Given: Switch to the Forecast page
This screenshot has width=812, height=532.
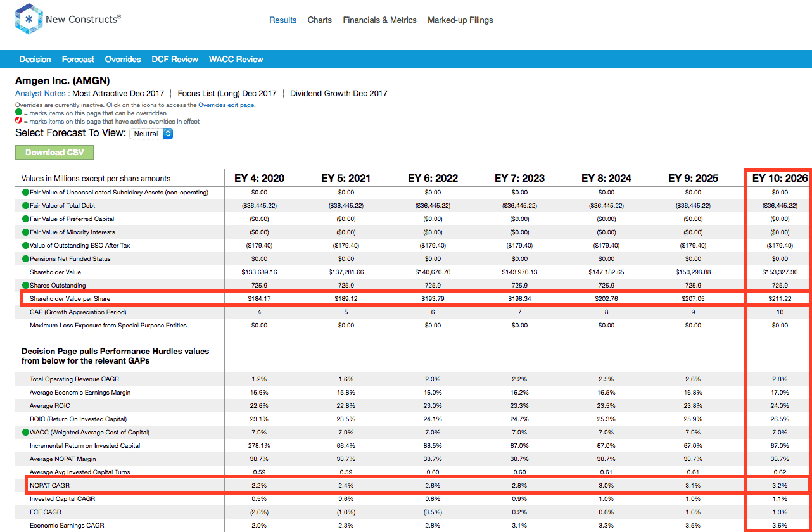Looking at the screenshot, I should [78, 59].
